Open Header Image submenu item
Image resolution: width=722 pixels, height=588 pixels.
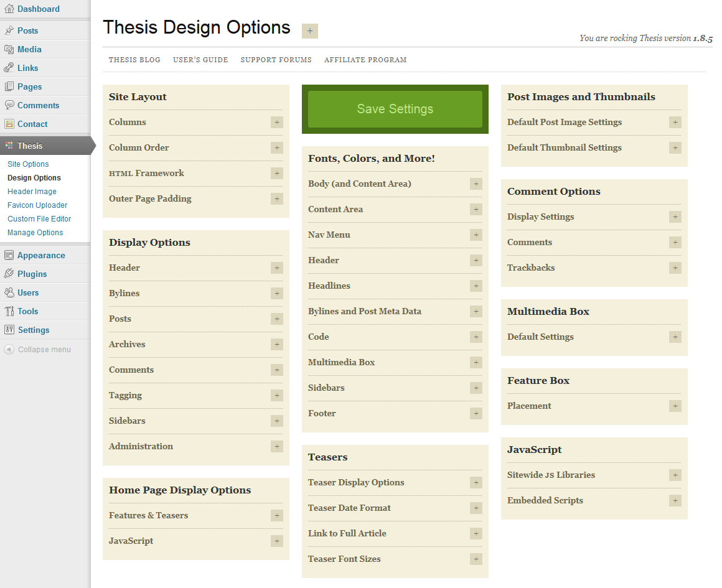tap(32, 192)
